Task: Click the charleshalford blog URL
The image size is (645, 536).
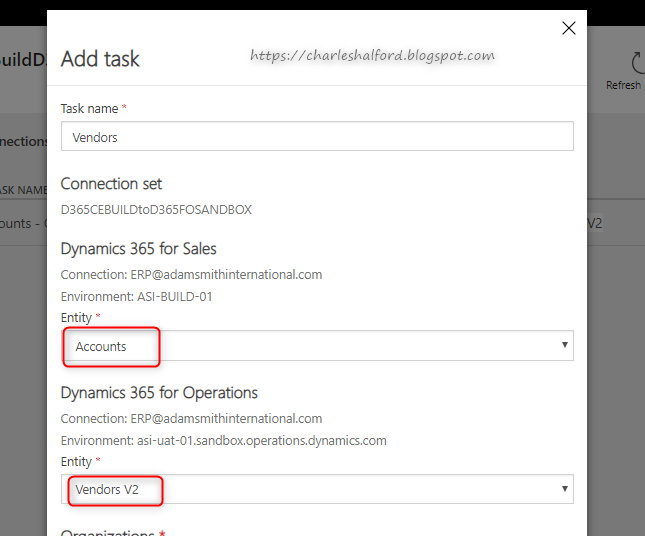Action: click(372, 56)
